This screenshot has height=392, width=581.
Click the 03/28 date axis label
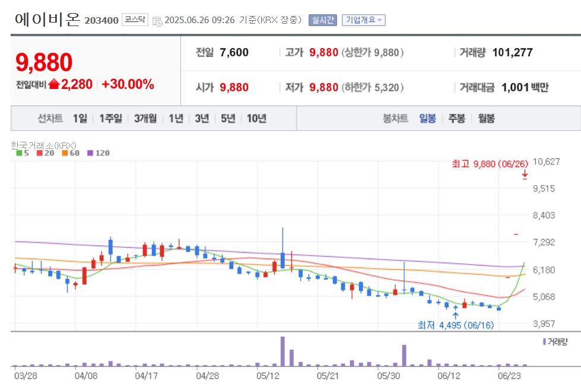pos(26,376)
